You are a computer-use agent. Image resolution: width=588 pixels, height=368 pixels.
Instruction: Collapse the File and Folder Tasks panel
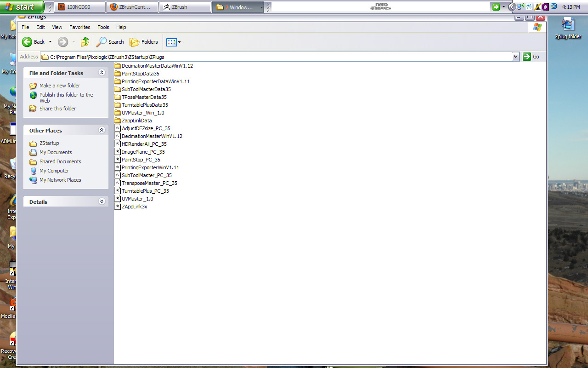[102, 73]
